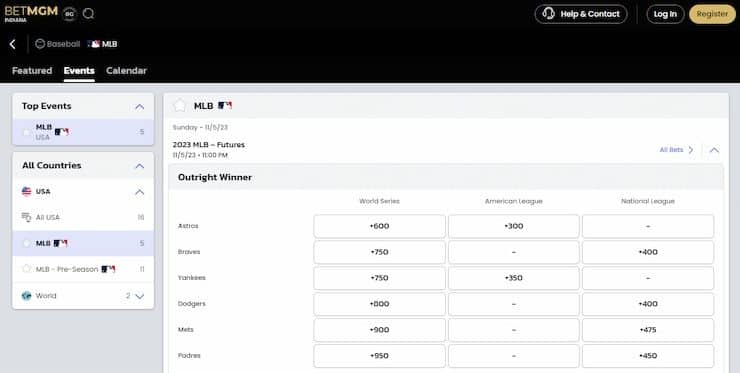Bet Dodgers World Series +800
This screenshot has height=373, width=740.
click(x=379, y=304)
